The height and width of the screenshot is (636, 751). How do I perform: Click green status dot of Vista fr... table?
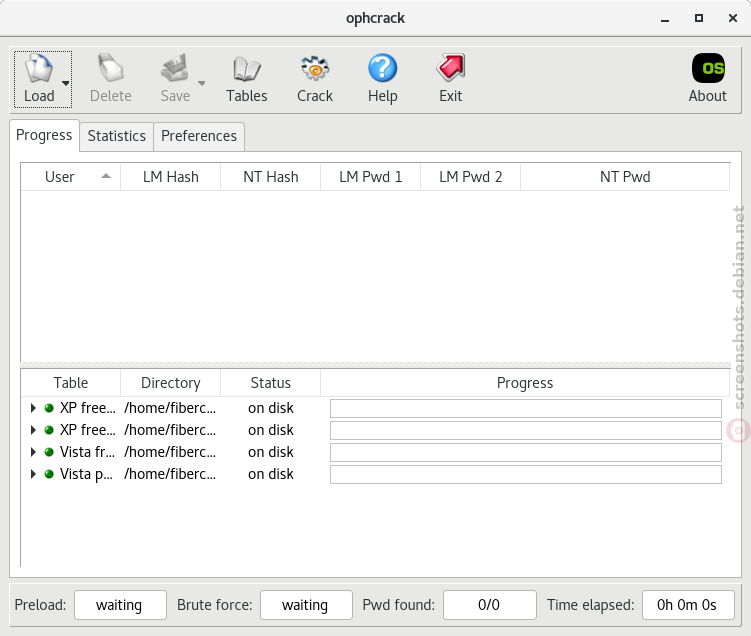tap(49, 452)
